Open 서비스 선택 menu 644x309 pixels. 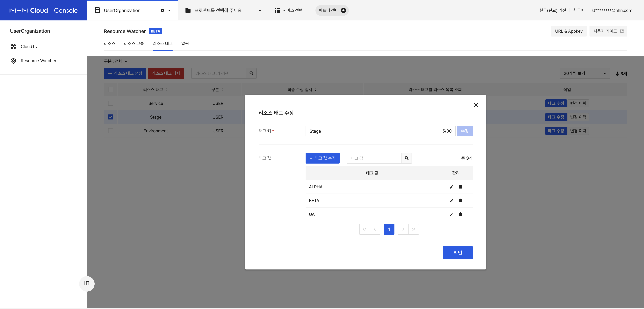coord(289,11)
